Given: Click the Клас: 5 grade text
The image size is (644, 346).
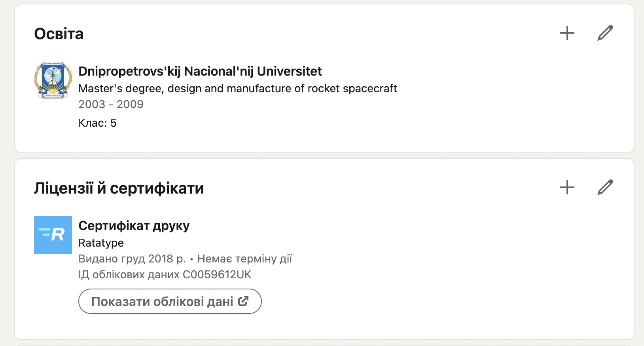Looking at the screenshot, I should coord(97,123).
